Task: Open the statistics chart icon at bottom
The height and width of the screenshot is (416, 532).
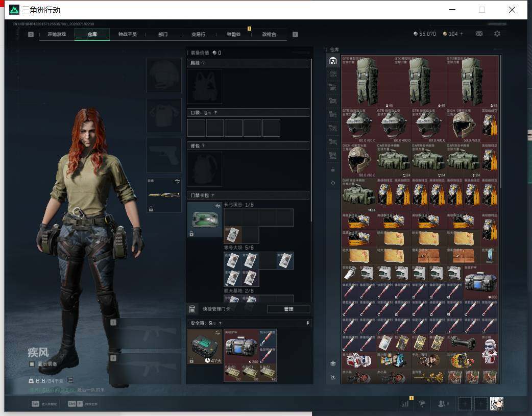Action: coord(405,403)
